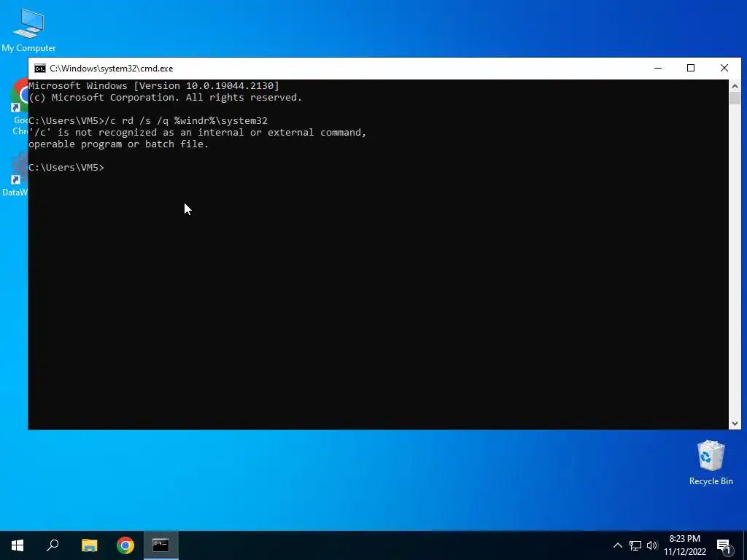Click the '(c) Microsoft Corporation. All rights reserved.' line

pyautogui.click(x=166, y=98)
